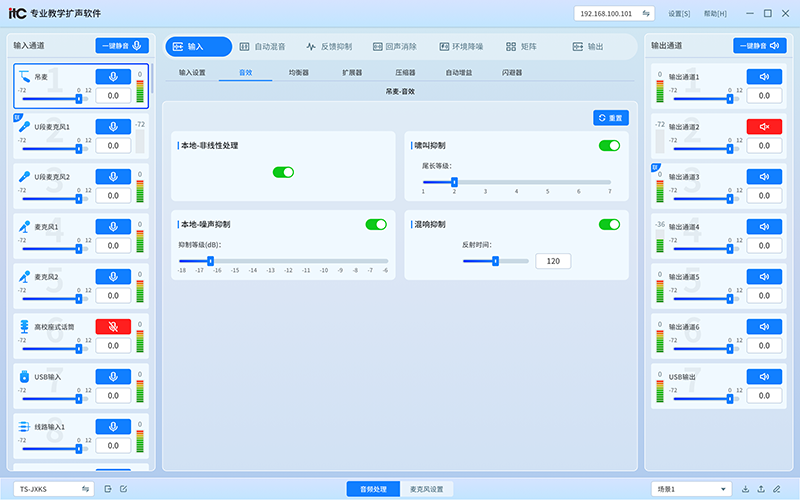Adjust the 尾长等级 slider handle
This screenshot has width=800, height=500.
pyautogui.click(x=454, y=182)
